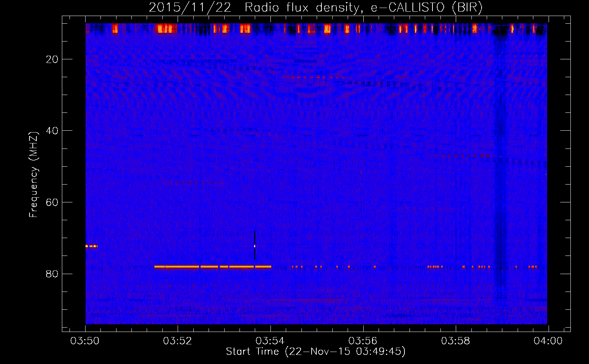This screenshot has width=589, height=364.
Task: Click the 40 MHz frequency tick label
Action: pos(52,131)
